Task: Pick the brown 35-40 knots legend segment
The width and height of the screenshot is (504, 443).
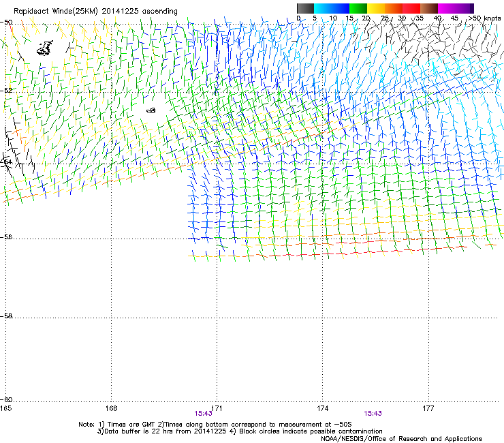Action: point(429,8)
